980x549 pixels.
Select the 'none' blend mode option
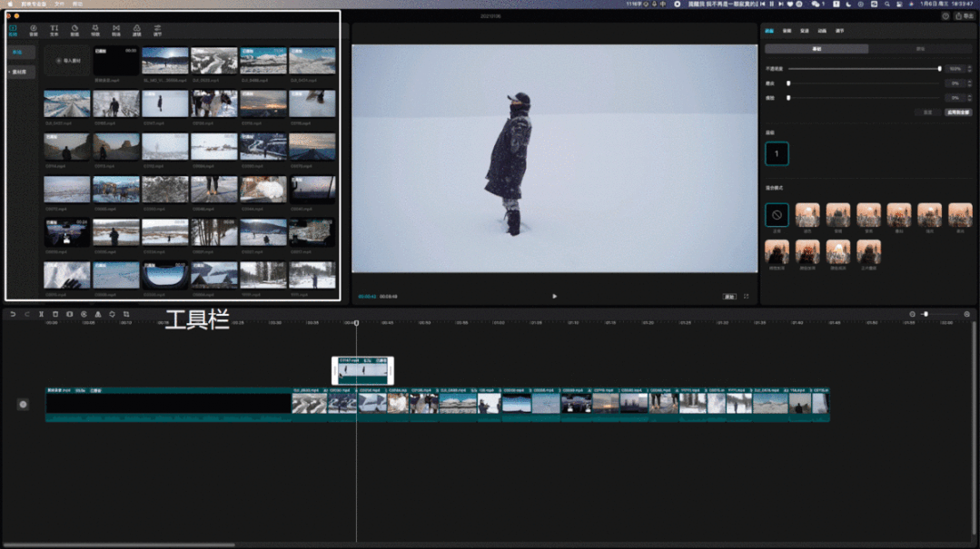click(x=777, y=215)
